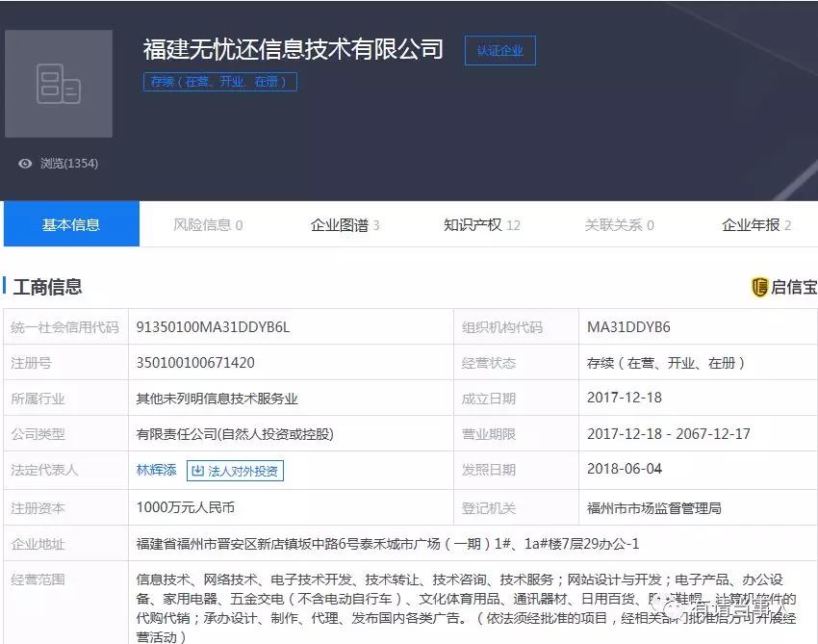Screen dimensions: 818x644
Task: Switch to the 风险信息 tab
Action: (x=207, y=222)
